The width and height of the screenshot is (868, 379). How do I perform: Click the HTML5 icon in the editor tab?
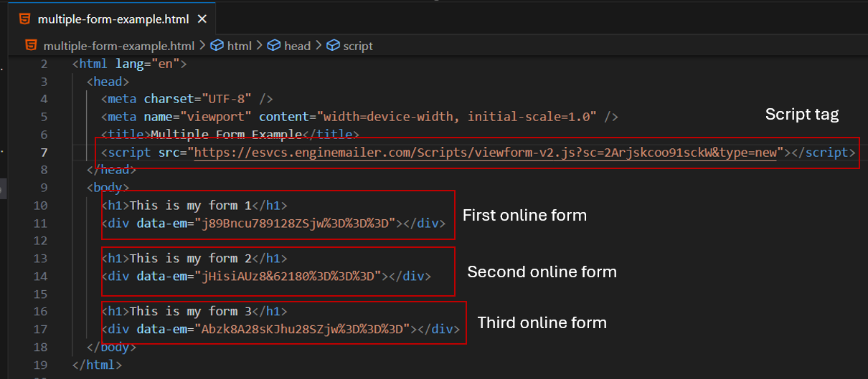coord(24,19)
